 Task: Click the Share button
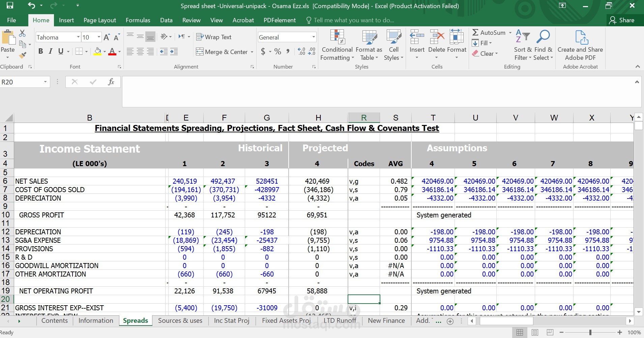pyautogui.click(x=622, y=20)
